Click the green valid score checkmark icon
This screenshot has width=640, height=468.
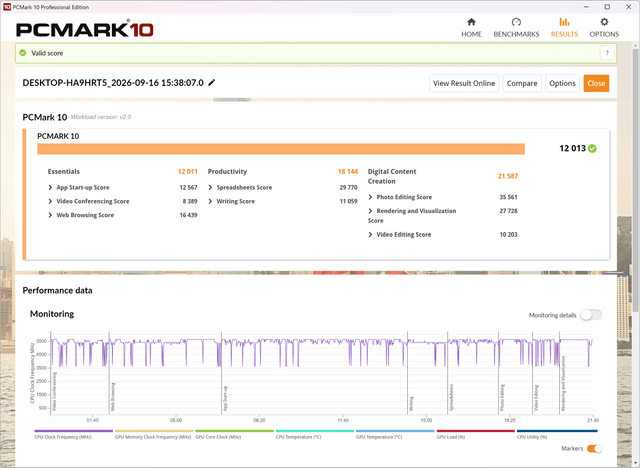[x=23, y=53]
